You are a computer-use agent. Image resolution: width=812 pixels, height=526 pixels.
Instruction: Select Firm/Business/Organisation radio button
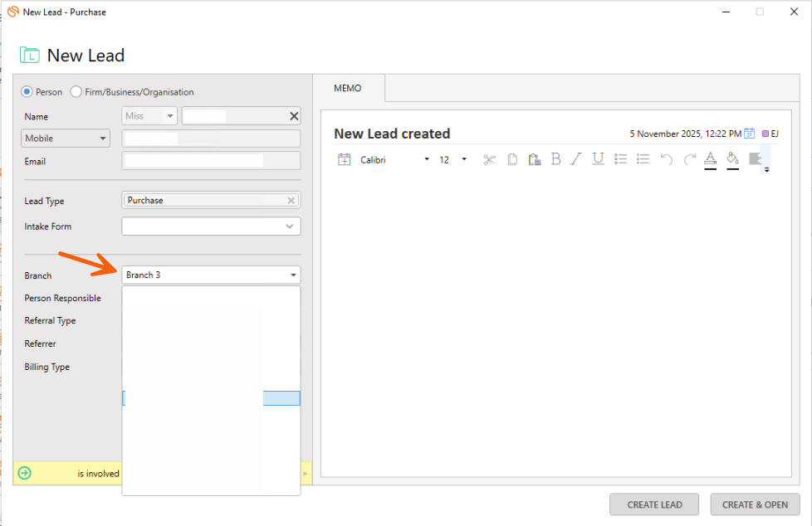[x=76, y=92]
